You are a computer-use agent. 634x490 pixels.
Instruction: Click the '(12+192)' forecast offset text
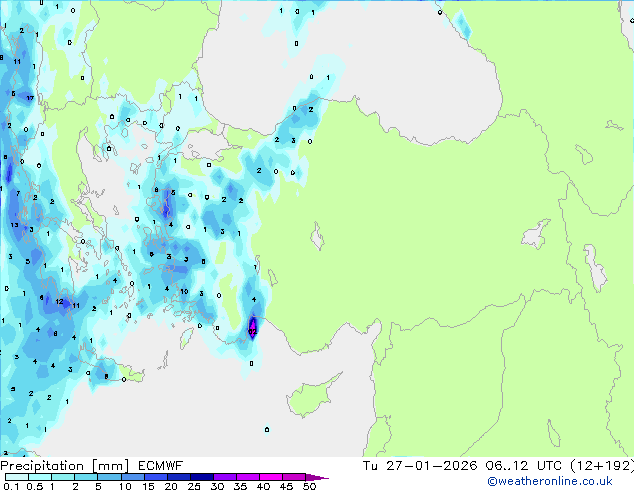tap(602, 466)
